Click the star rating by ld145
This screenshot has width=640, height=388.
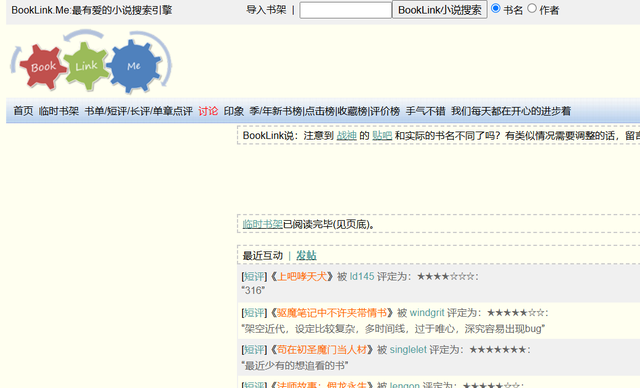pos(446,277)
